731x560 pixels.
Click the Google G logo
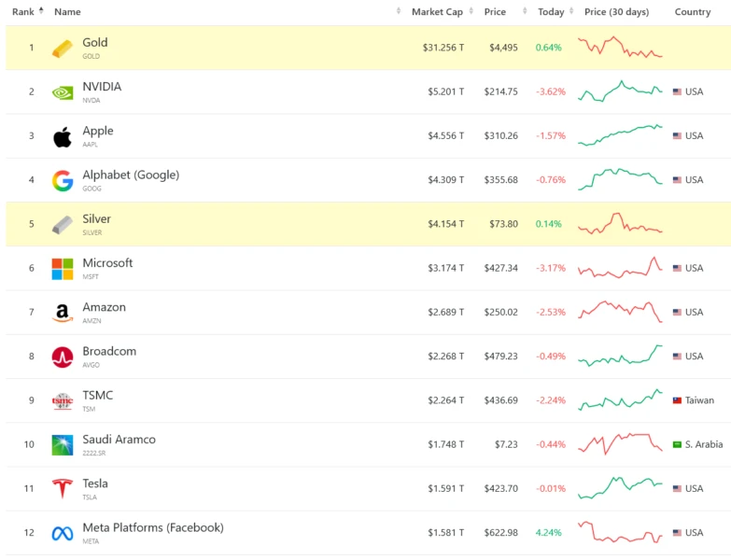tap(62, 181)
